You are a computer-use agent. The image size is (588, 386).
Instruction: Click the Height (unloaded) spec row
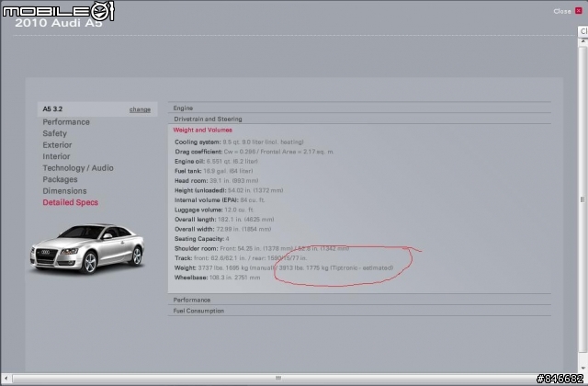(229, 190)
